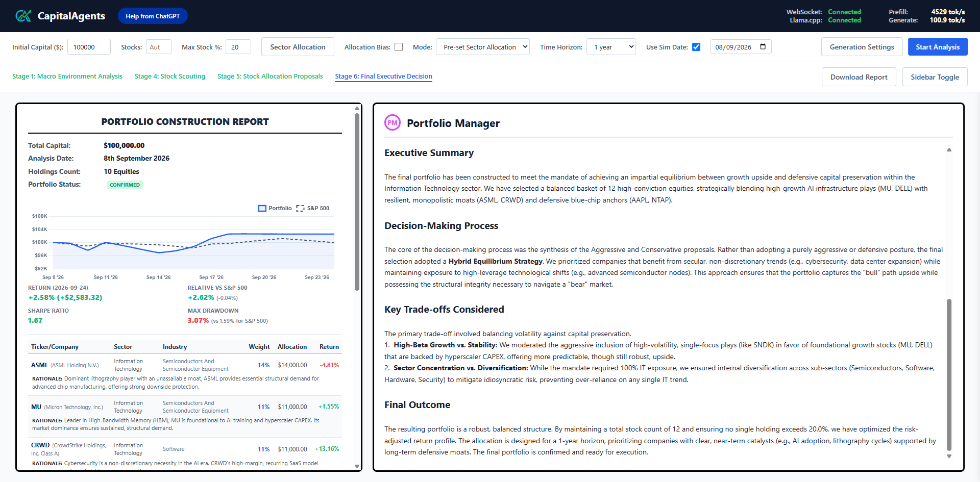Switch to Stage 4: Stock Scouting tab
980x482 pixels.
[x=170, y=77]
